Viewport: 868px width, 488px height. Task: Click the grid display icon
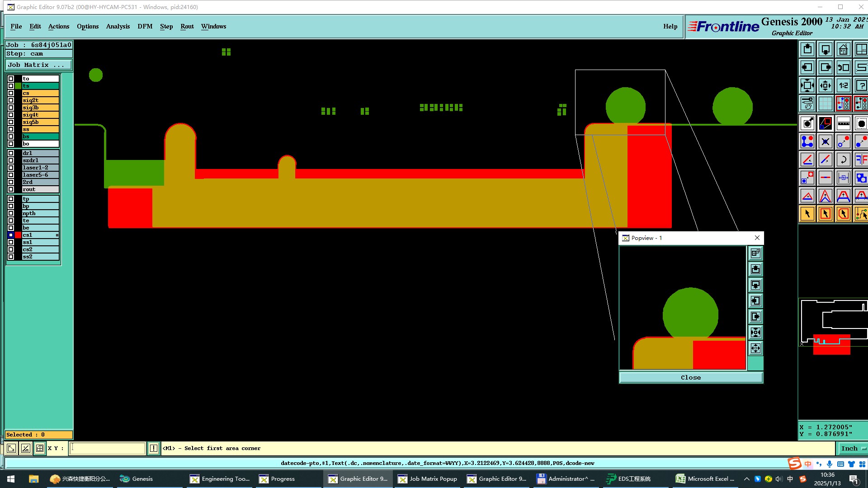(825, 103)
